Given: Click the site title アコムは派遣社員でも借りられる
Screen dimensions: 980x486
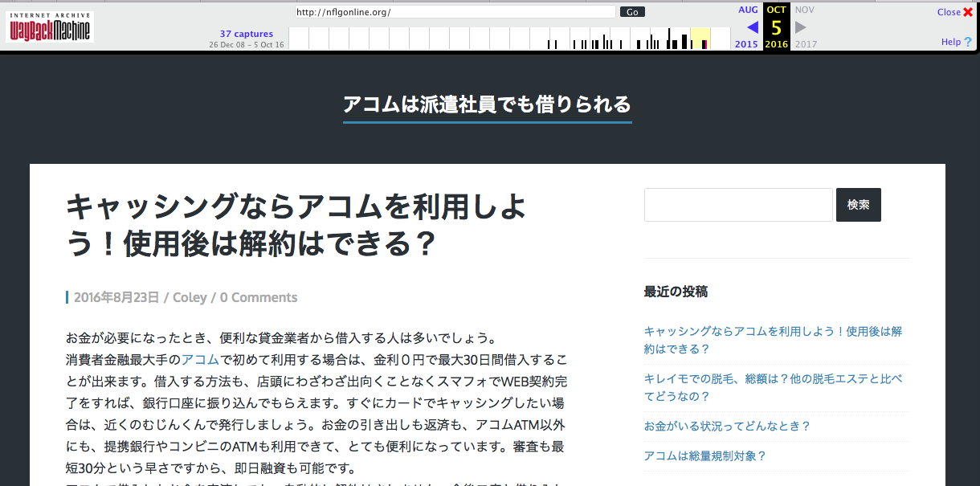Looking at the screenshot, I should point(487,104).
